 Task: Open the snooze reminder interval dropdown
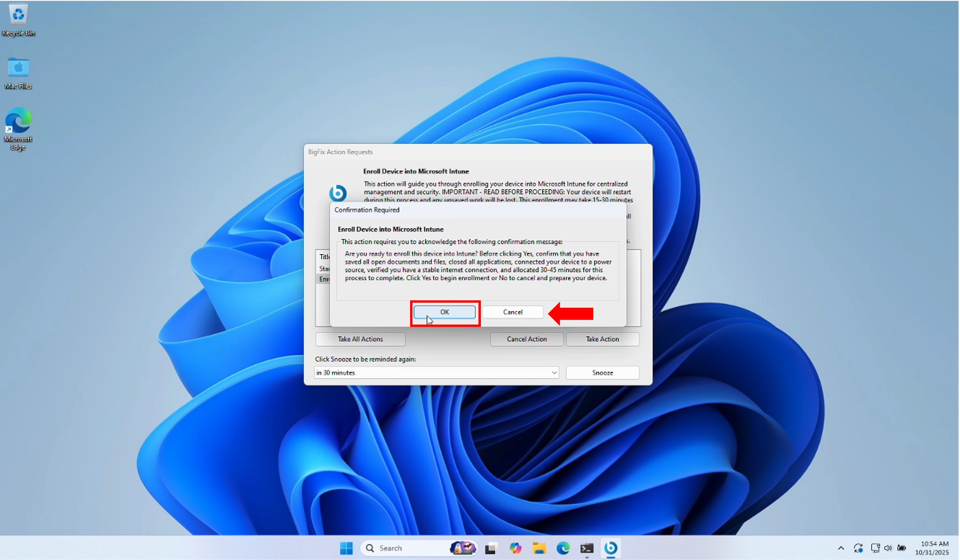[x=555, y=373]
